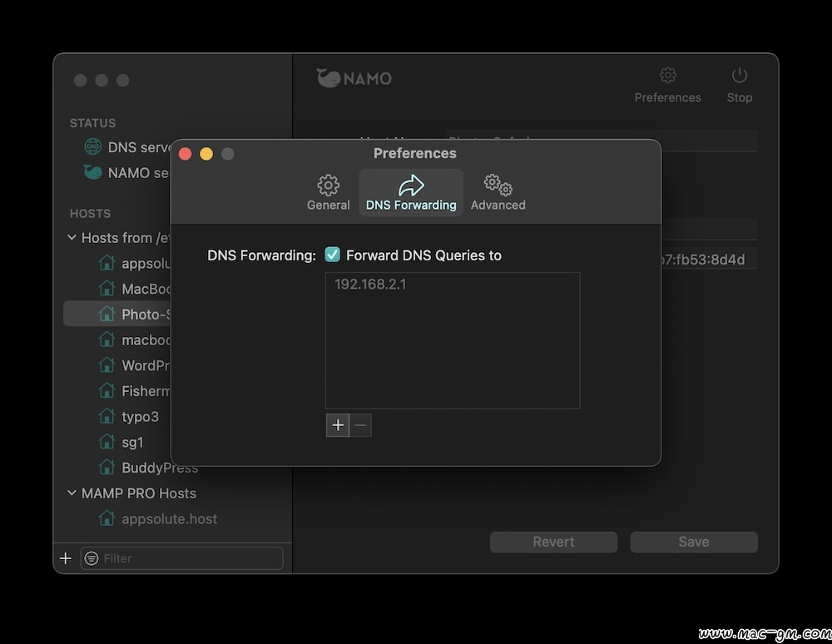Click the house icon beside the lowercase macboo host
Viewport: 832px width, 644px height.
pos(106,339)
